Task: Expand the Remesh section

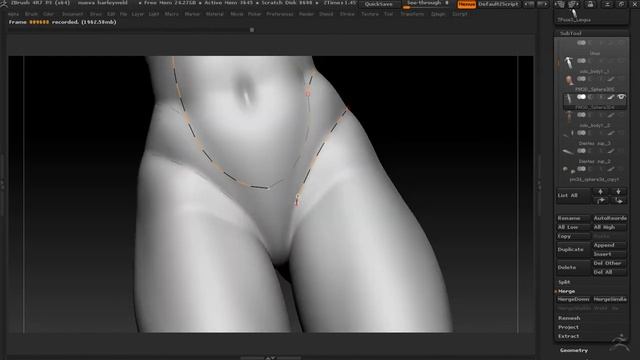Action: pos(569,318)
